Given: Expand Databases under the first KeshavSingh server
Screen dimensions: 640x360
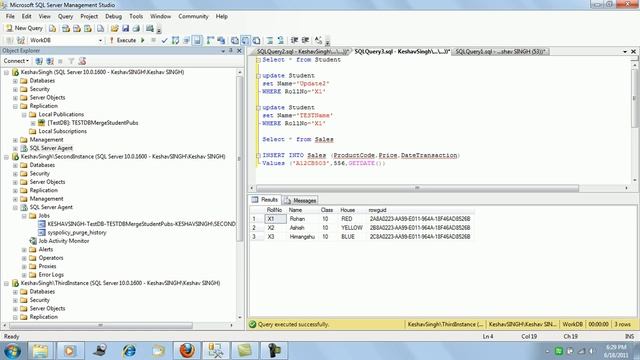Looking at the screenshot, I should (15, 81).
